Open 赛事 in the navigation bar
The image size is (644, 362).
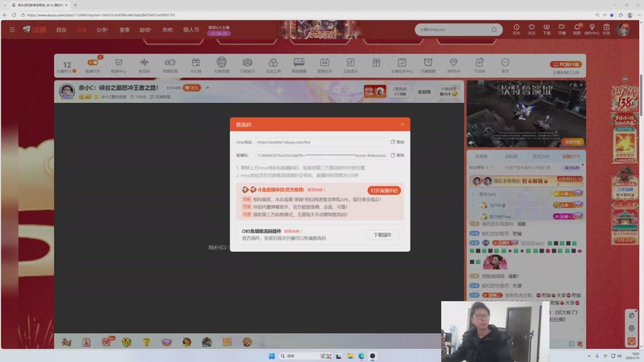pos(125,30)
